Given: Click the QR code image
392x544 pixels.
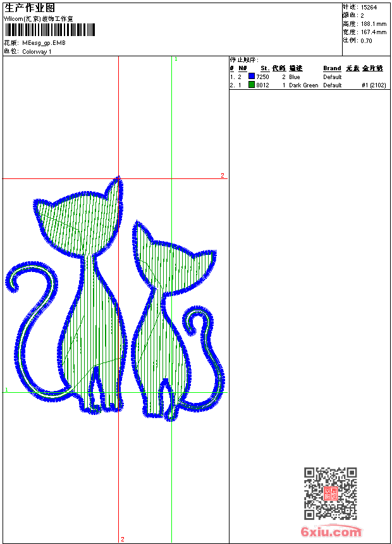Looking at the screenshot, I should coord(331,493).
